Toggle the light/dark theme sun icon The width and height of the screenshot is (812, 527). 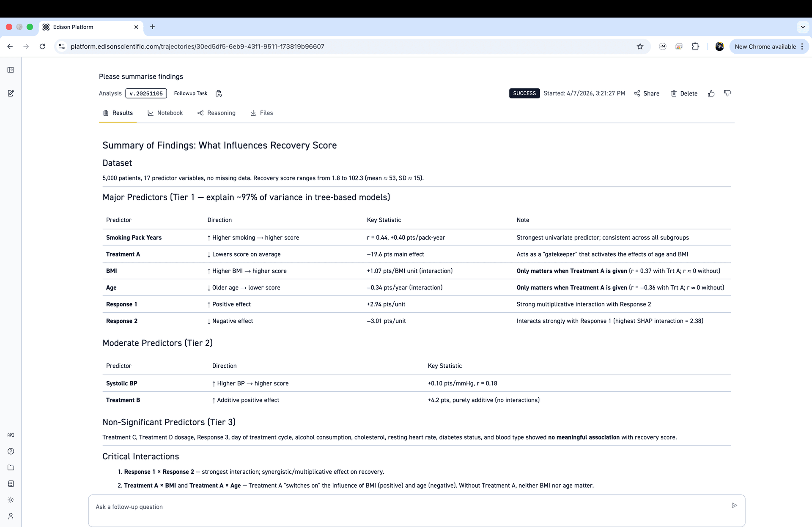pos(11,500)
